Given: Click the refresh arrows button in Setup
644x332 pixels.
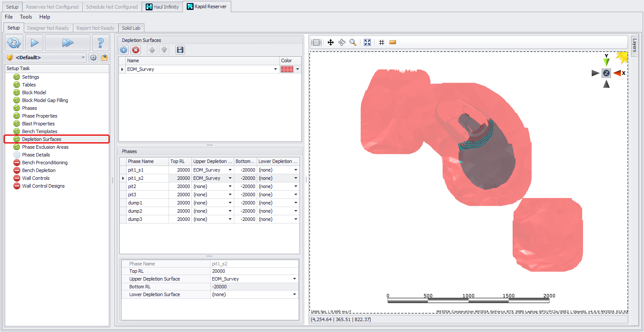Looking at the screenshot, I should click(14, 43).
